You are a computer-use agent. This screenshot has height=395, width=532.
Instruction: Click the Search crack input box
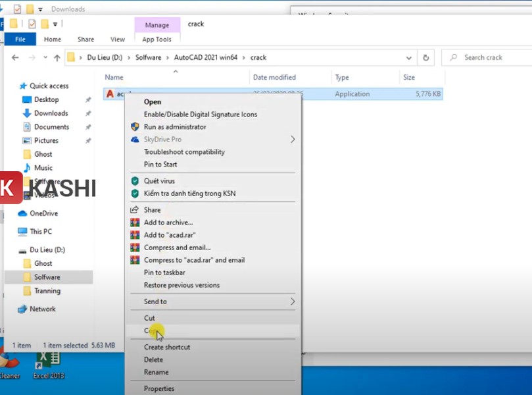tap(490, 58)
